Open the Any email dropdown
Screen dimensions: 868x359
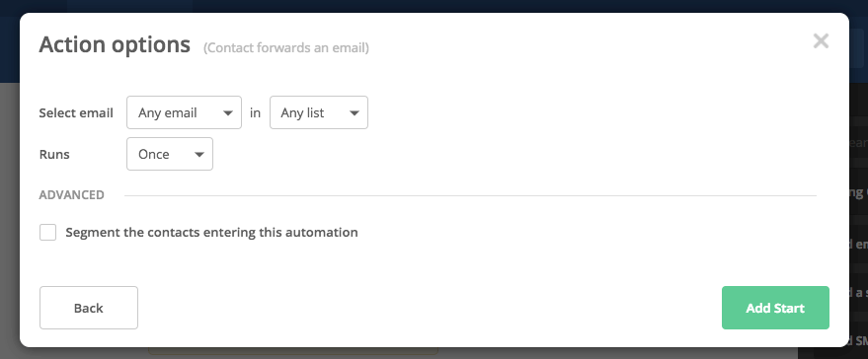coord(184,112)
